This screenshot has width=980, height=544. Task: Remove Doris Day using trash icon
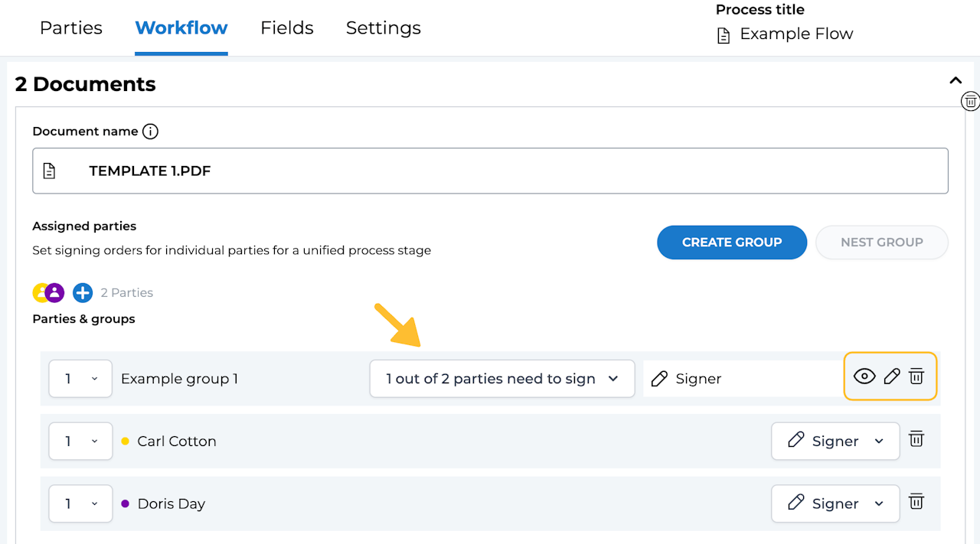click(916, 502)
